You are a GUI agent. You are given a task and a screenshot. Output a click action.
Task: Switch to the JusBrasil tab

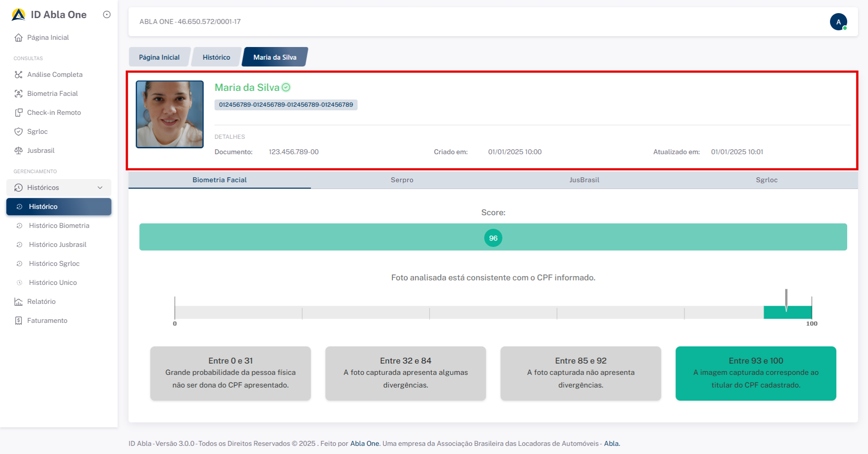pos(584,180)
